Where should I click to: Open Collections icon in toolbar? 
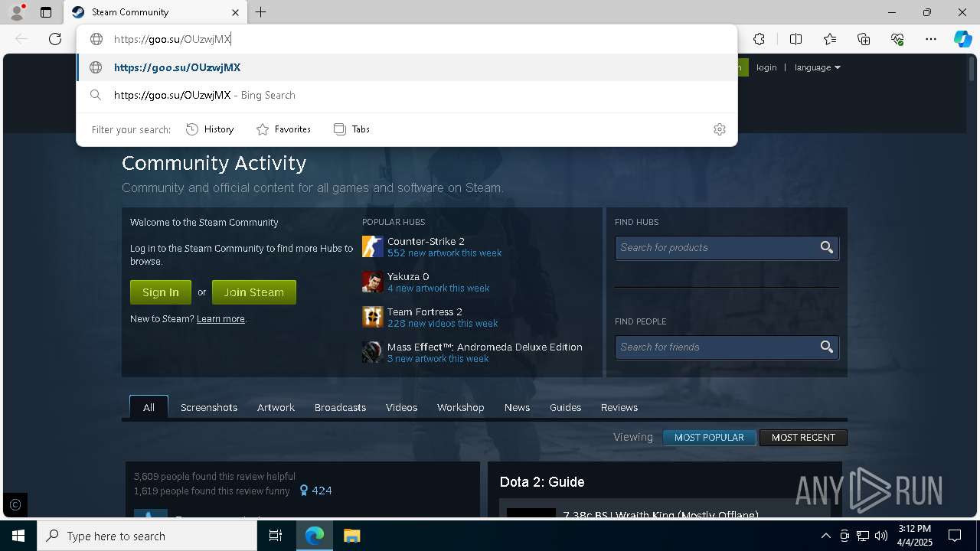coord(864,39)
